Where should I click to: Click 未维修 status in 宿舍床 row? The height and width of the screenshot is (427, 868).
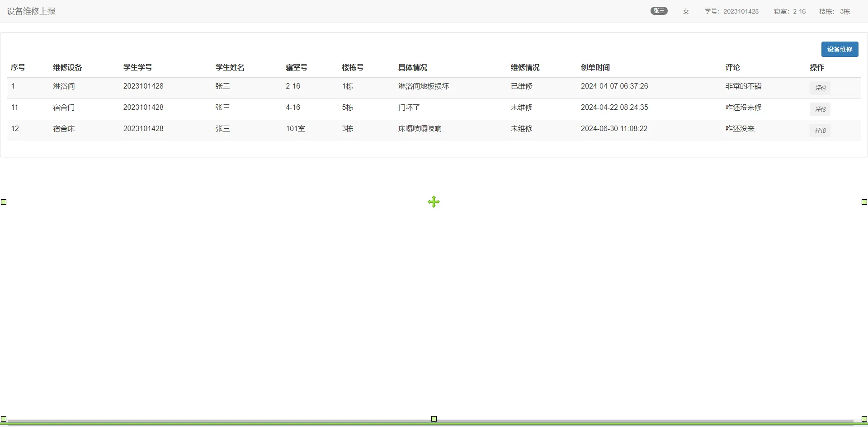pyautogui.click(x=522, y=128)
